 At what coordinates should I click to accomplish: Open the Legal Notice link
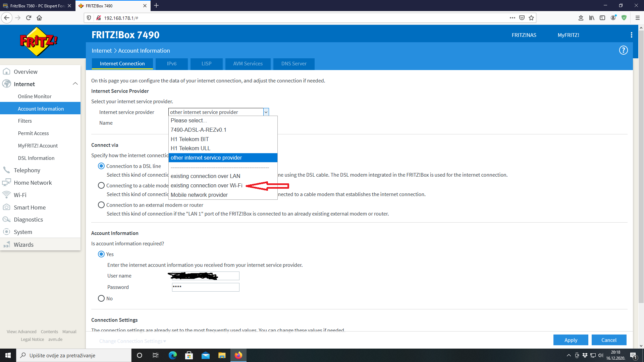32,339
